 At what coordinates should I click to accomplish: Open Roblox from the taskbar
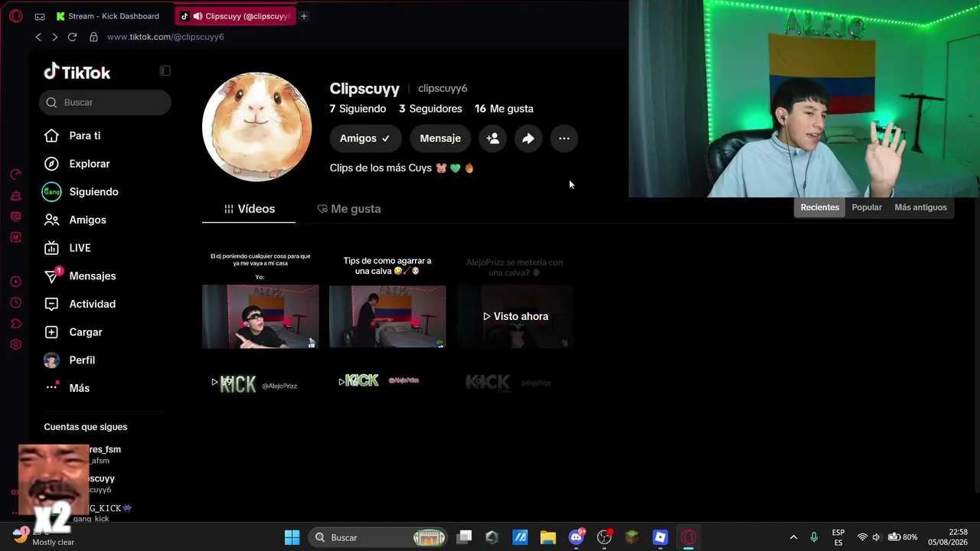(660, 537)
